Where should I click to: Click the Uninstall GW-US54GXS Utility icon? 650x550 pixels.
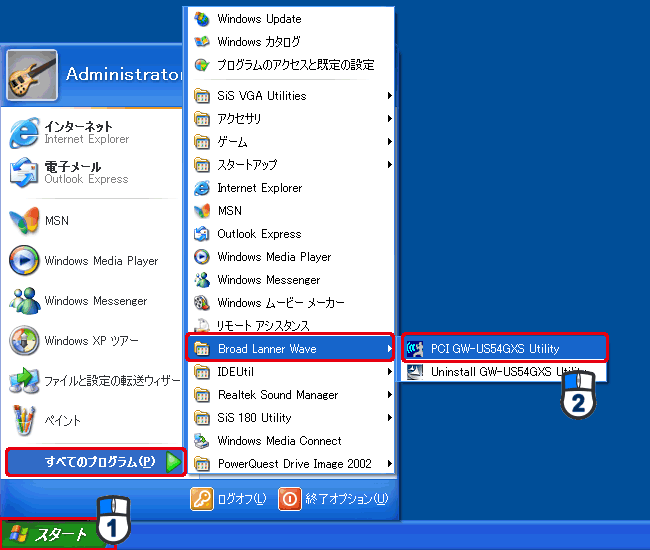coord(415,372)
